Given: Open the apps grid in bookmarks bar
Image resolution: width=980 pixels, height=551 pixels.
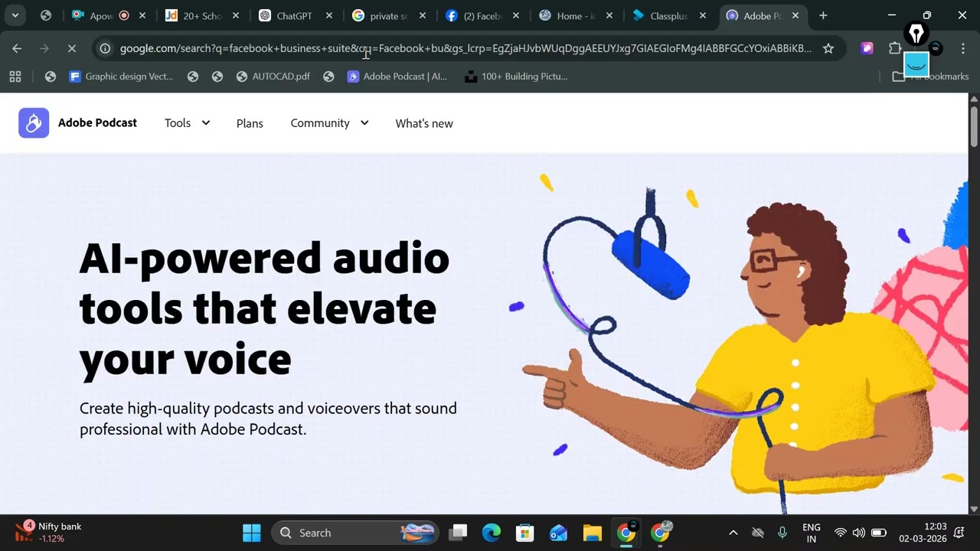Looking at the screenshot, I should pos(15,77).
